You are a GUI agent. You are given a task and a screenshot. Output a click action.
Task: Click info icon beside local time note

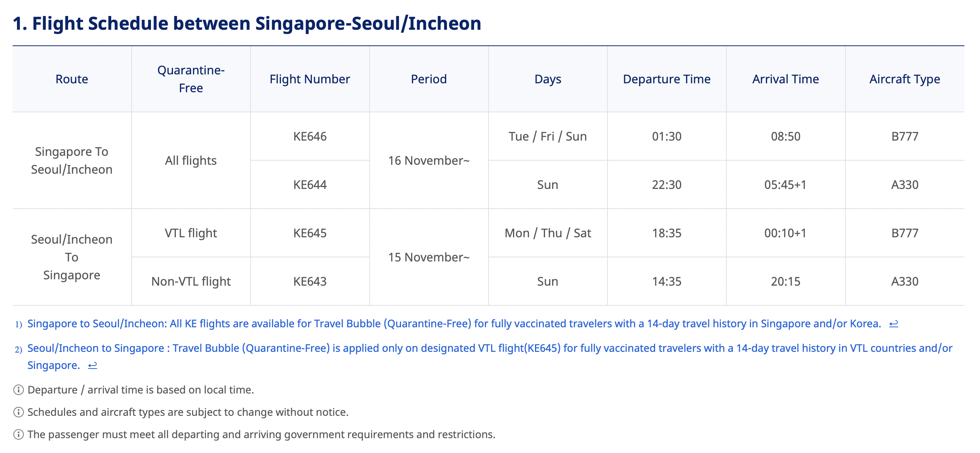(x=18, y=390)
